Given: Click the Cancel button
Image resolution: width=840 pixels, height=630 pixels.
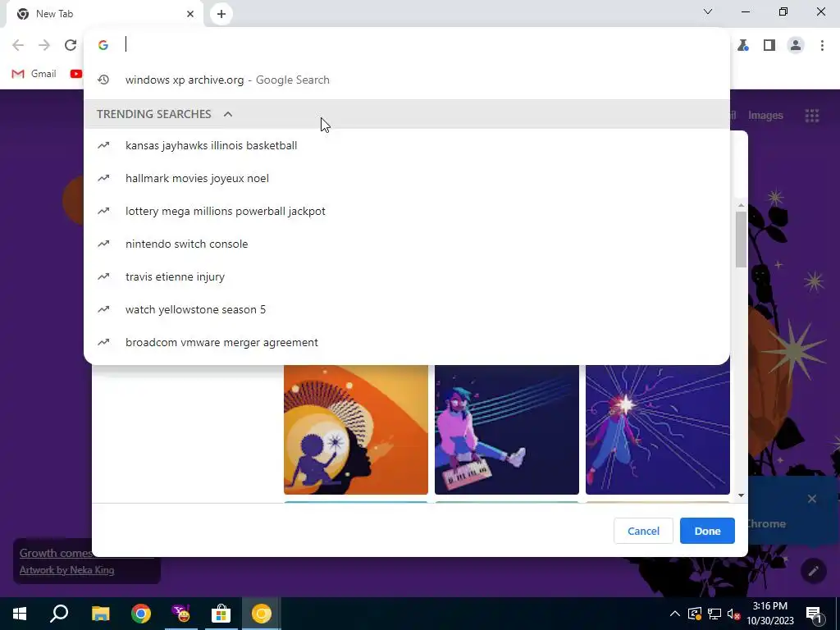Looking at the screenshot, I should 643,531.
